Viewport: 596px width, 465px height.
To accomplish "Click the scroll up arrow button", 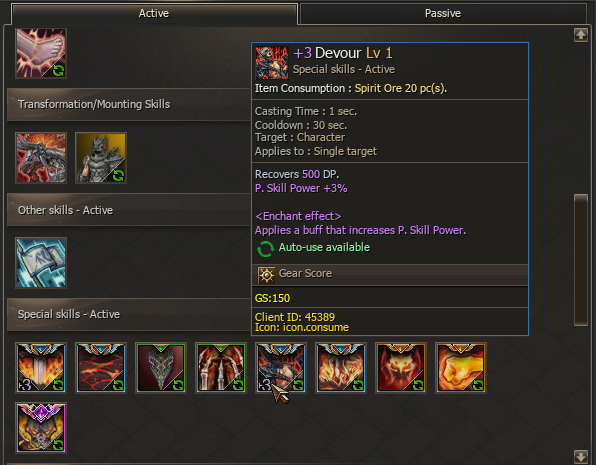I will click(581, 35).
